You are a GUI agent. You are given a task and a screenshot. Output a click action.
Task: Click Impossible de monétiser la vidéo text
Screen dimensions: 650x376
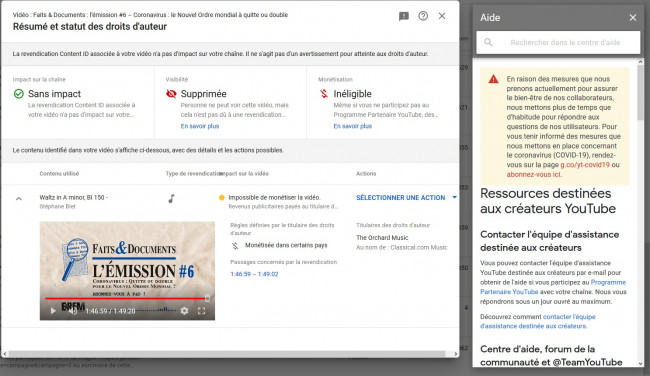[274, 197]
